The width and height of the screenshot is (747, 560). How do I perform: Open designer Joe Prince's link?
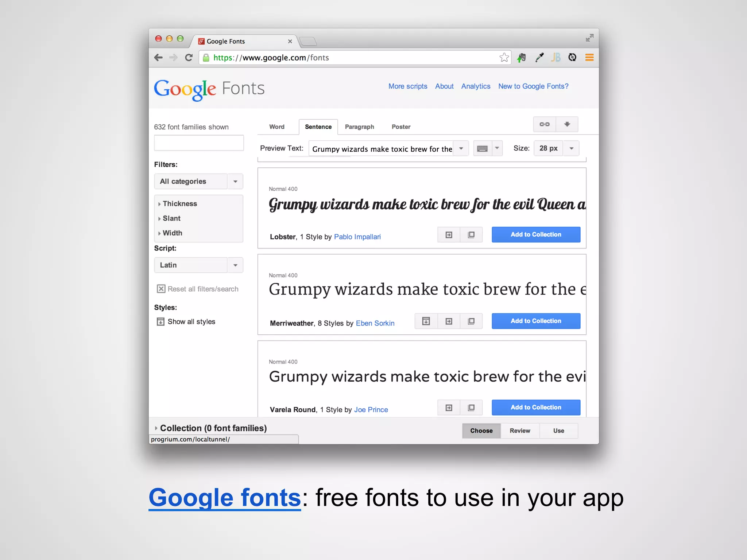pyautogui.click(x=371, y=410)
